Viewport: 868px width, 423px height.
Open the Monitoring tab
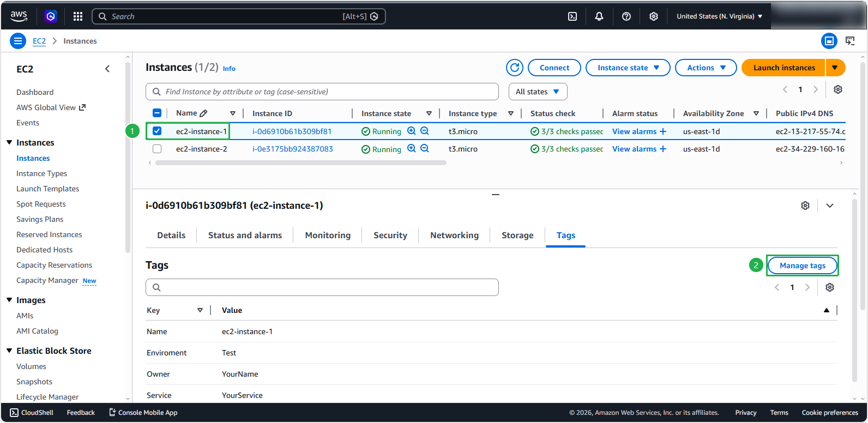click(x=328, y=235)
